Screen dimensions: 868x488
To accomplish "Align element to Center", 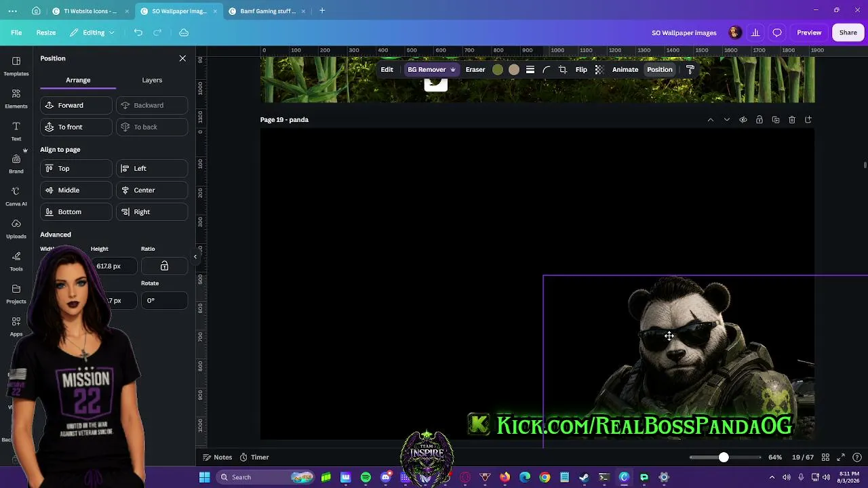I will click(152, 190).
